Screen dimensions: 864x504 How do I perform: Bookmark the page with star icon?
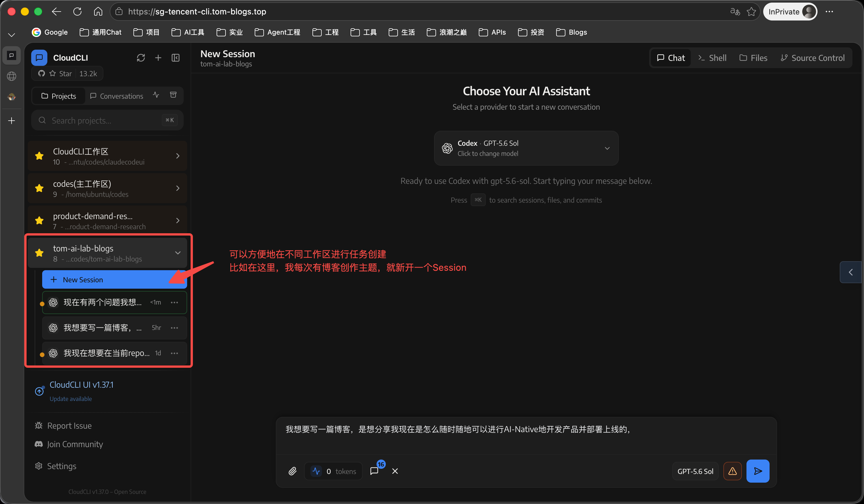752,12
